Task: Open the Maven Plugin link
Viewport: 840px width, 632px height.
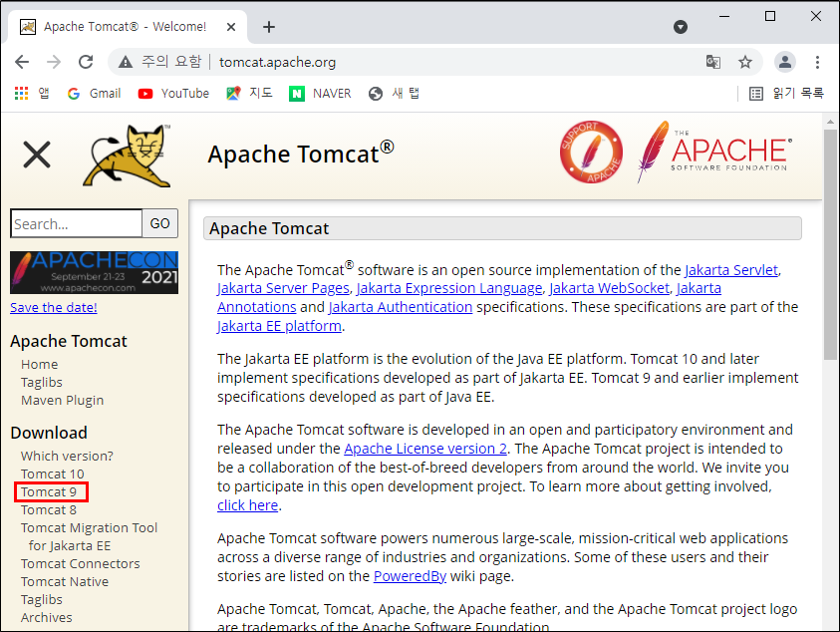Action: 62,401
